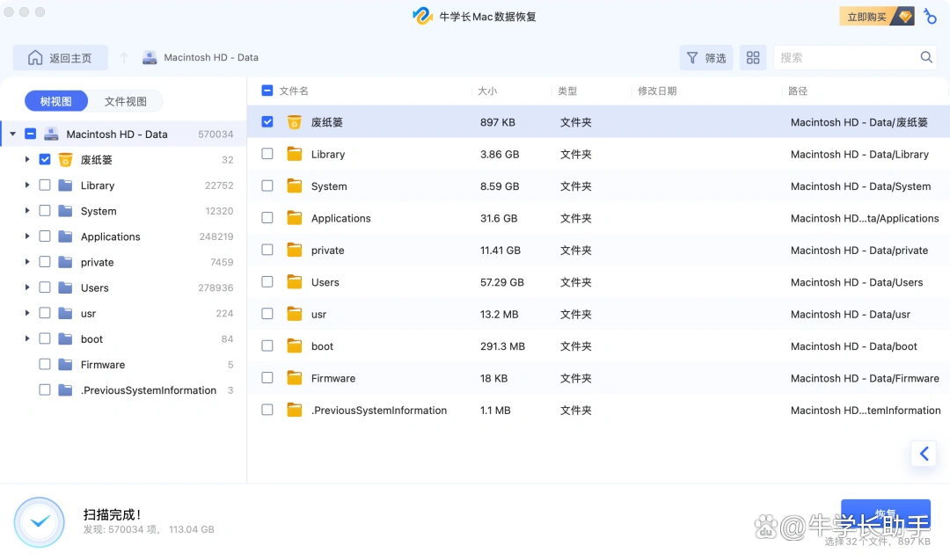This screenshot has height=560, width=950.
Task: Switch to grid layout view
Action: (753, 57)
